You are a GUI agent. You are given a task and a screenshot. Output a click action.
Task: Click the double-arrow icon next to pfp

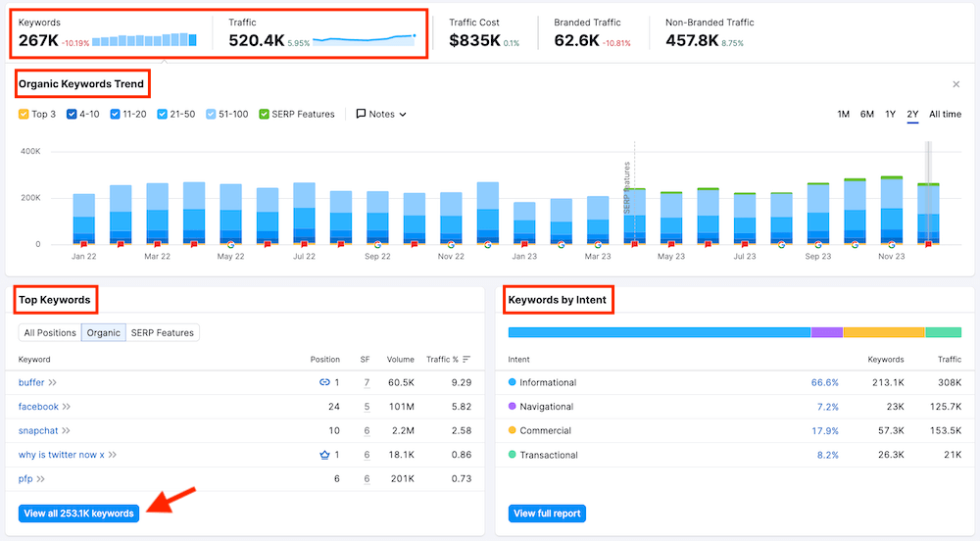coord(42,478)
